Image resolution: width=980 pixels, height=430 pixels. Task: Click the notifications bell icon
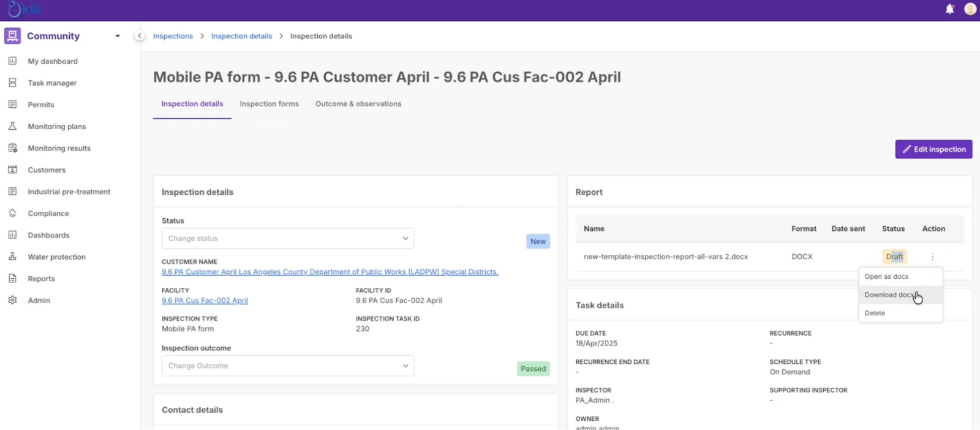pos(949,9)
